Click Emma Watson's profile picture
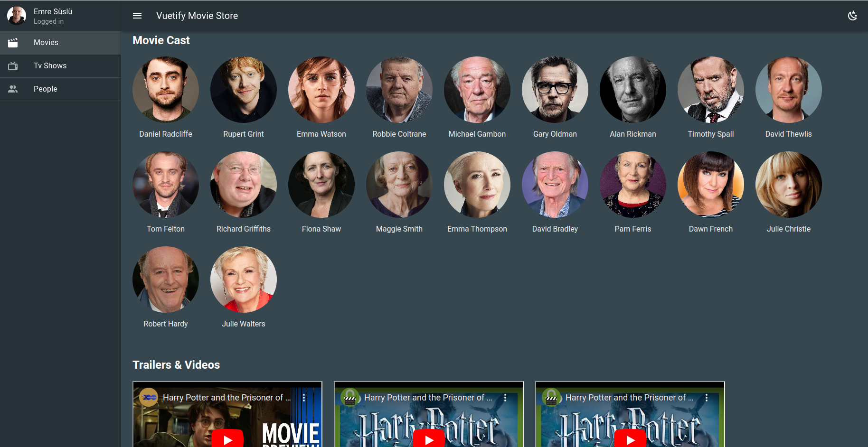Viewport: 868px width, 447px height. tap(321, 90)
